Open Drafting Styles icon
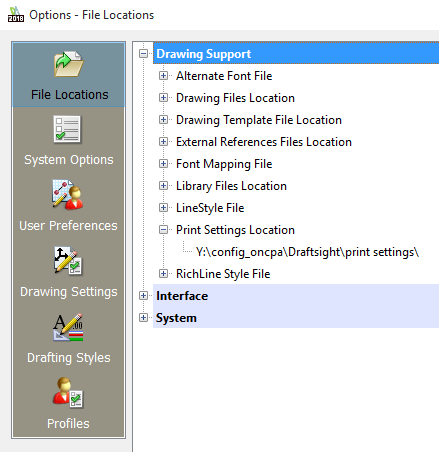Screen dimensions: 439x452 pyautogui.click(x=68, y=327)
